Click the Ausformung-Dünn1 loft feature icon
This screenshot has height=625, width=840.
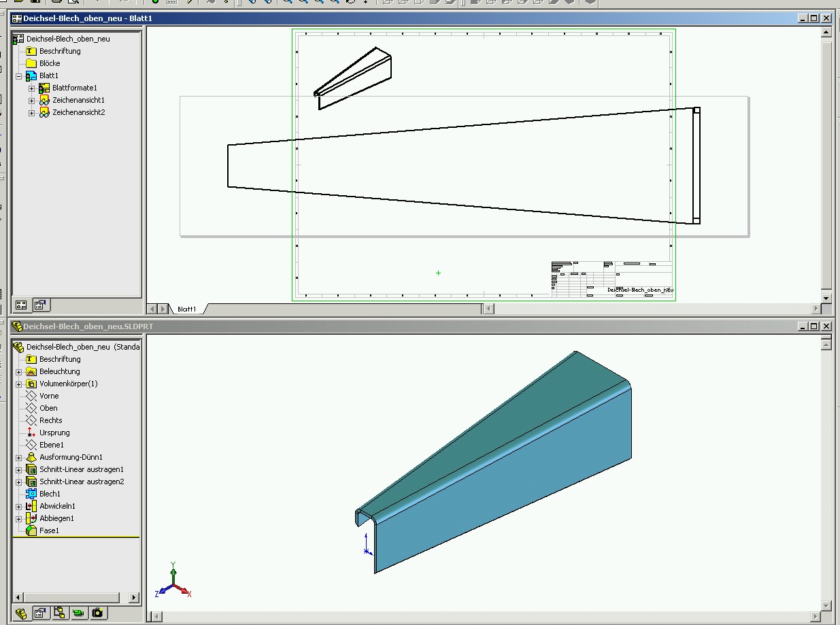(x=31, y=457)
